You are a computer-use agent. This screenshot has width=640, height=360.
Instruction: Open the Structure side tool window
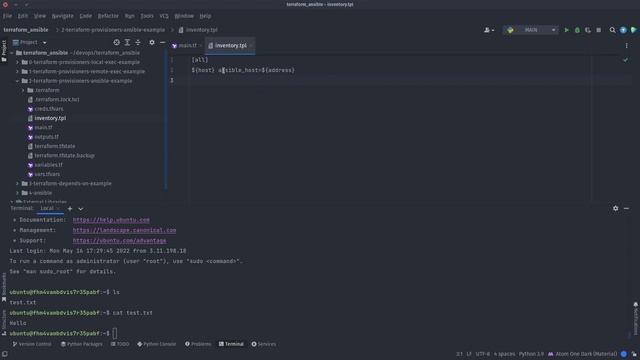pyautogui.click(x=4, y=322)
